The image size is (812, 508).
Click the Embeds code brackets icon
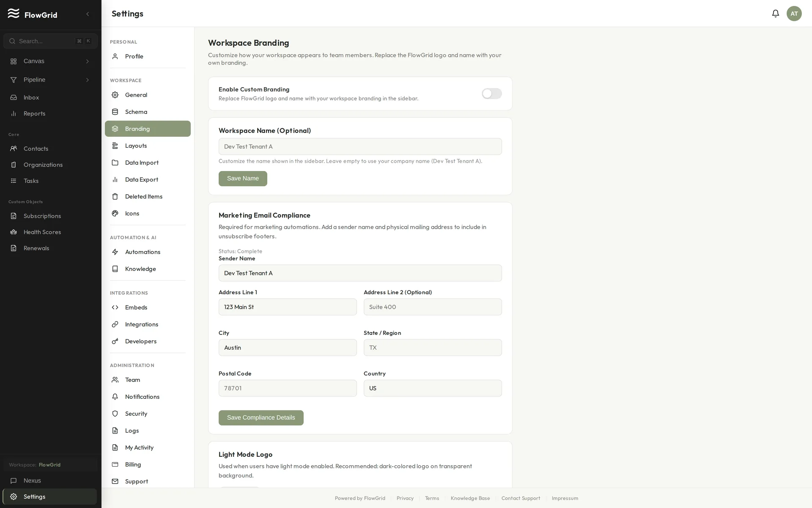point(115,307)
